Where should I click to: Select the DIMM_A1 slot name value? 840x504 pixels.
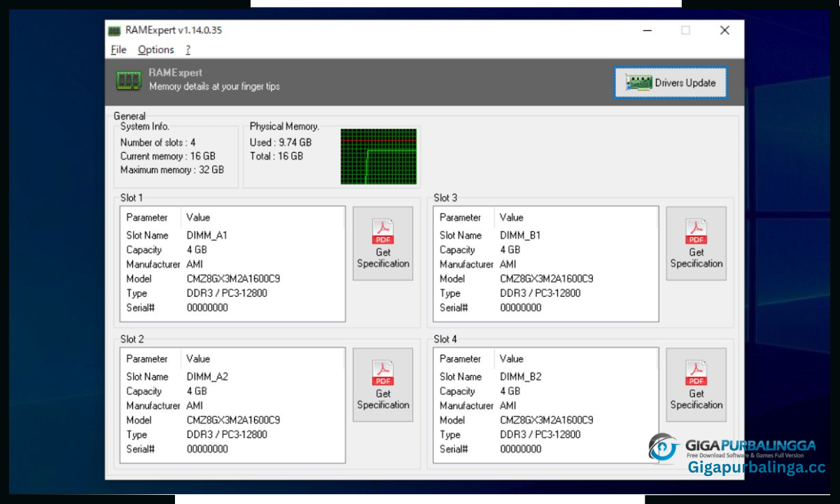206,235
